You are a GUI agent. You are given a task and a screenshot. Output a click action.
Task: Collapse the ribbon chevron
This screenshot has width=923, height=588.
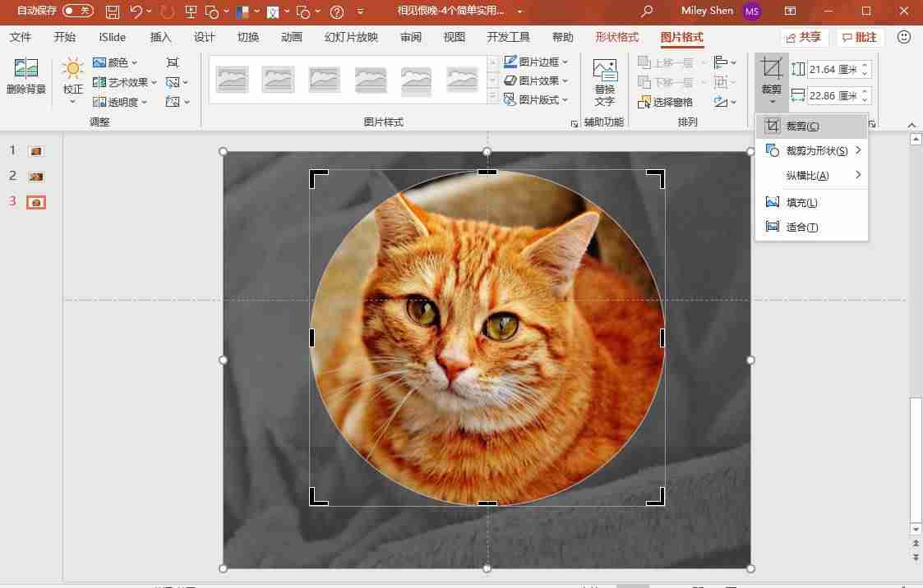911,125
